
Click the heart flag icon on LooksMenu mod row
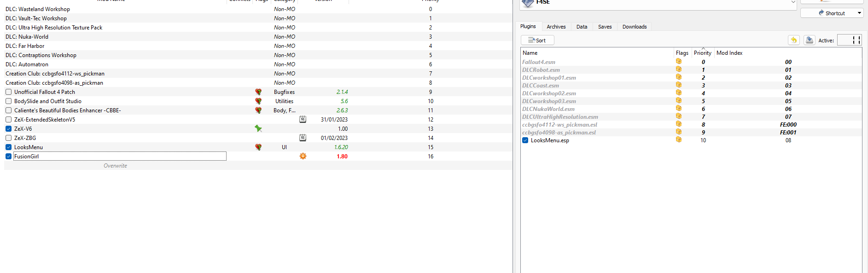258,147
